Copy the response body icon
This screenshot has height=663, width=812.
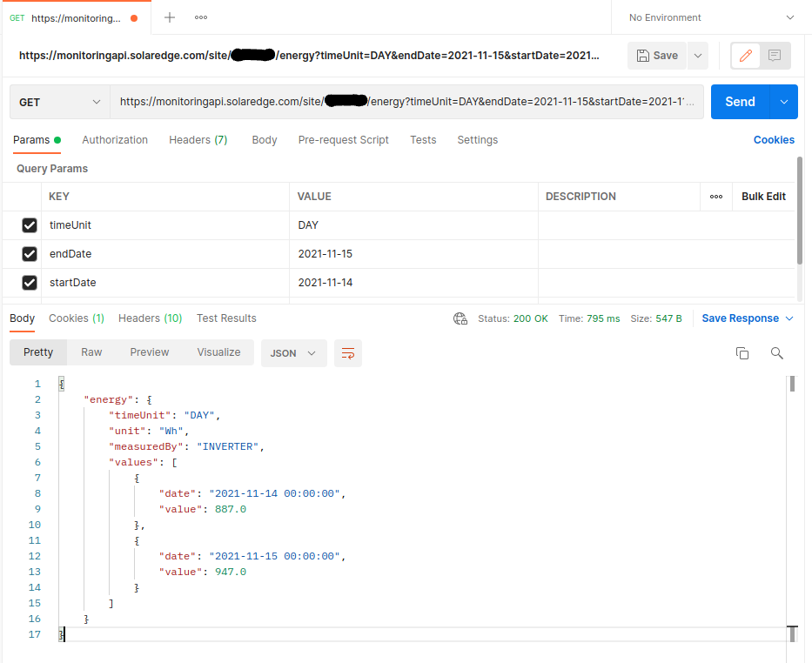point(742,353)
